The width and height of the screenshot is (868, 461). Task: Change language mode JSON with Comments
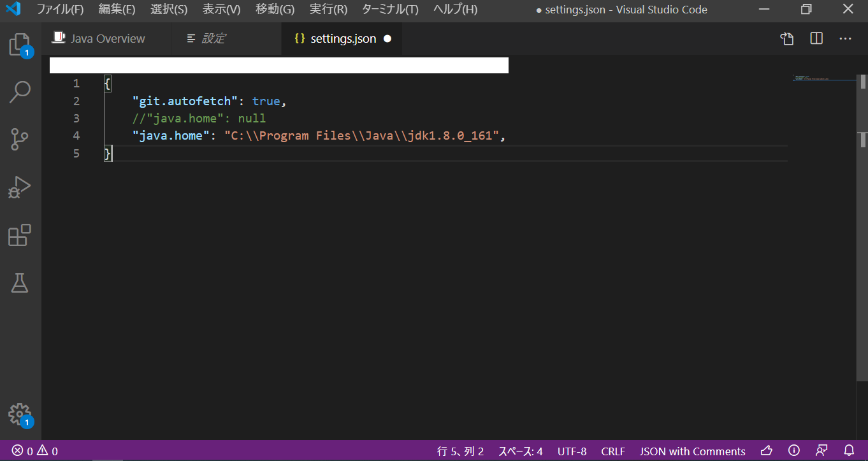pyautogui.click(x=693, y=451)
